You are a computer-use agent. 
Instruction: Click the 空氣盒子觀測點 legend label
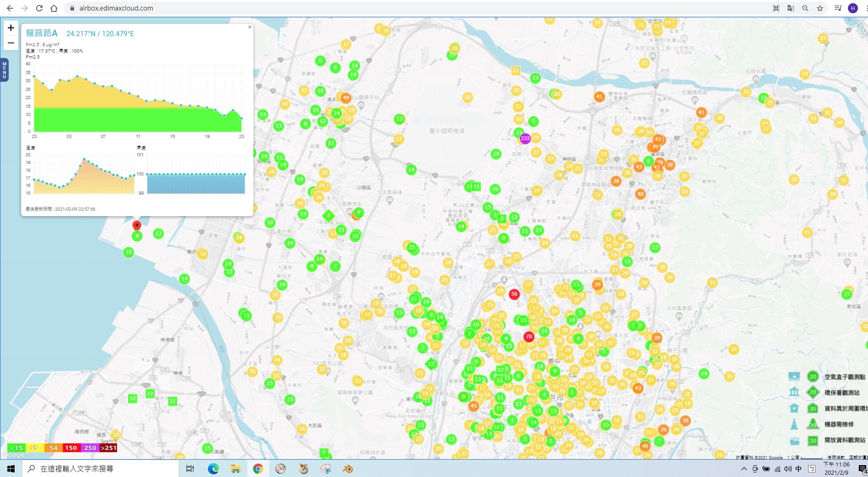(x=845, y=377)
